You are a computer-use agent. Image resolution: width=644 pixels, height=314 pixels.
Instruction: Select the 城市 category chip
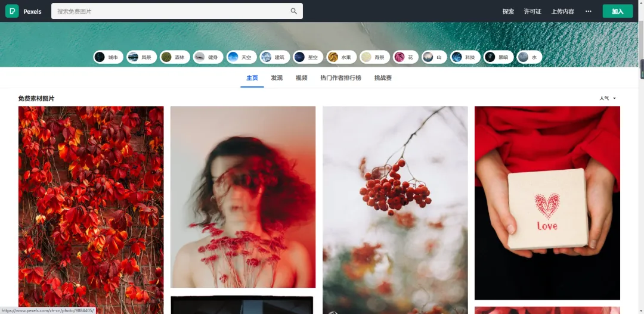pyautogui.click(x=108, y=57)
